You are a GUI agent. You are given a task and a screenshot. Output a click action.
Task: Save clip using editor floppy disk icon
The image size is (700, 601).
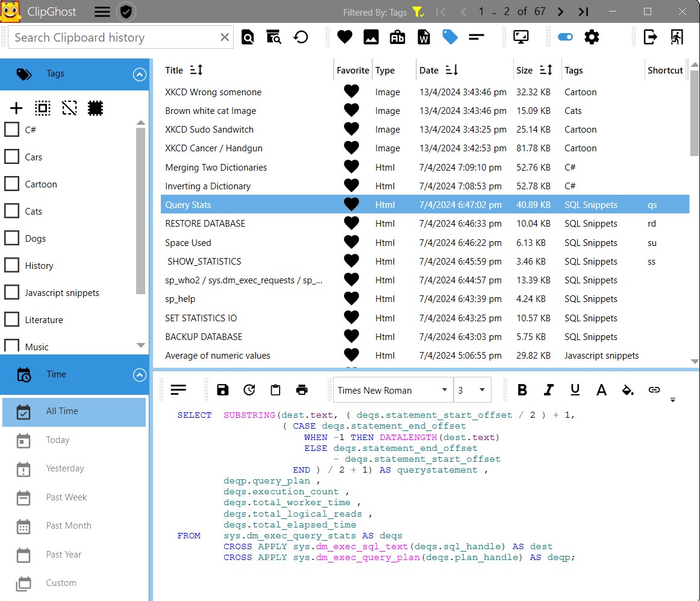tap(222, 389)
